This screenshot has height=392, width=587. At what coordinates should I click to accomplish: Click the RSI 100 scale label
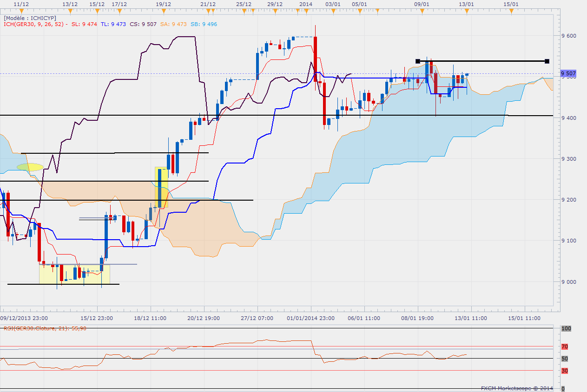[x=566, y=328]
